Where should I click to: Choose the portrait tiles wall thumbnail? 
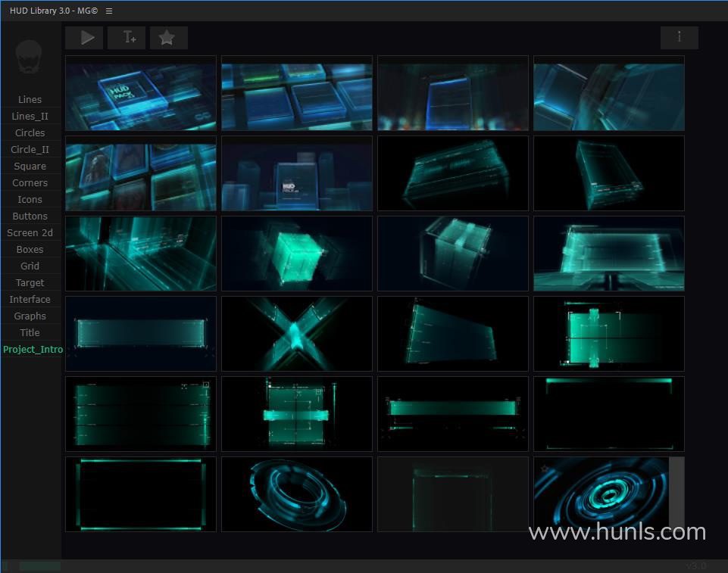tap(141, 173)
